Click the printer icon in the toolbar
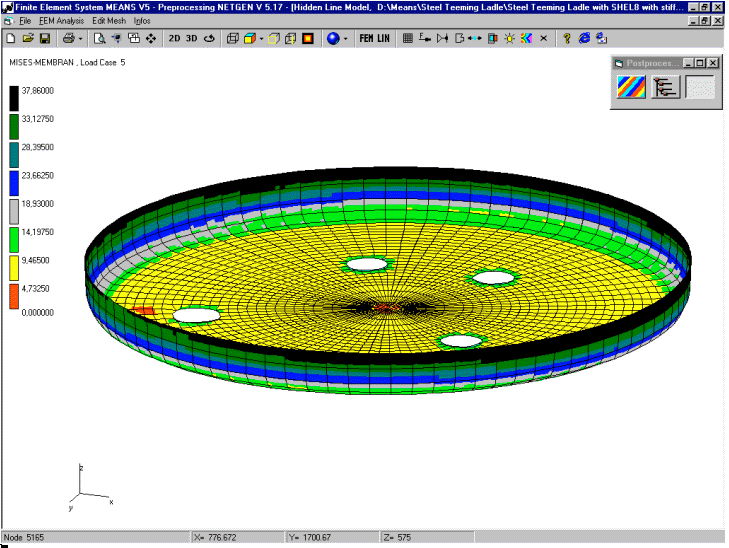Image resolution: width=729 pixels, height=548 pixels. 69,39
